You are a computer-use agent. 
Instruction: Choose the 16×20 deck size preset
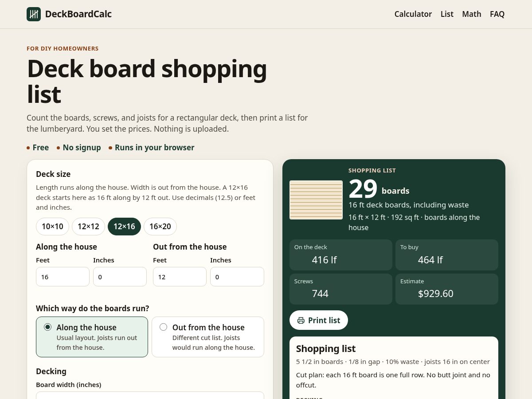coord(160,227)
